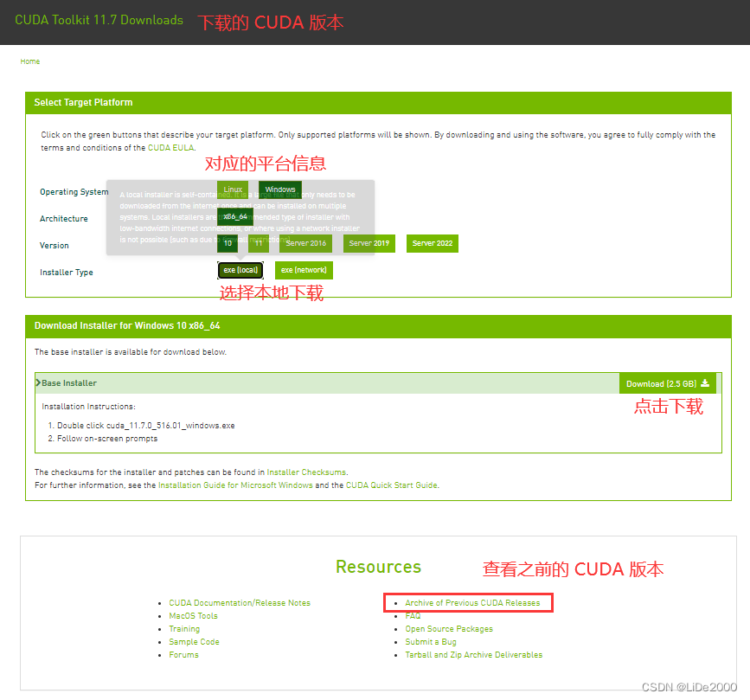This screenshot has width=750, height=700.
Task: Click CUDA Toolkit 11.7 Downloads title
Action: coord(99,20)
